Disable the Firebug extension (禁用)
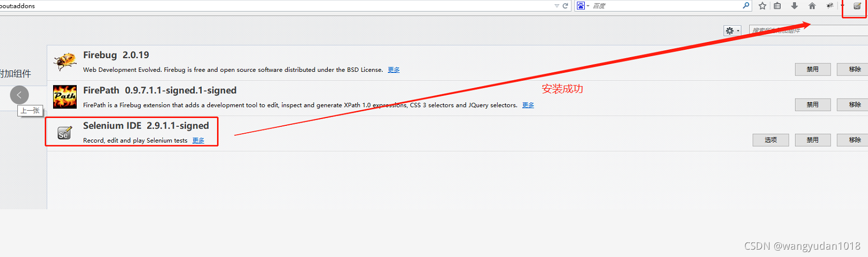Screen dimensions: 868x257 [813, 69]
